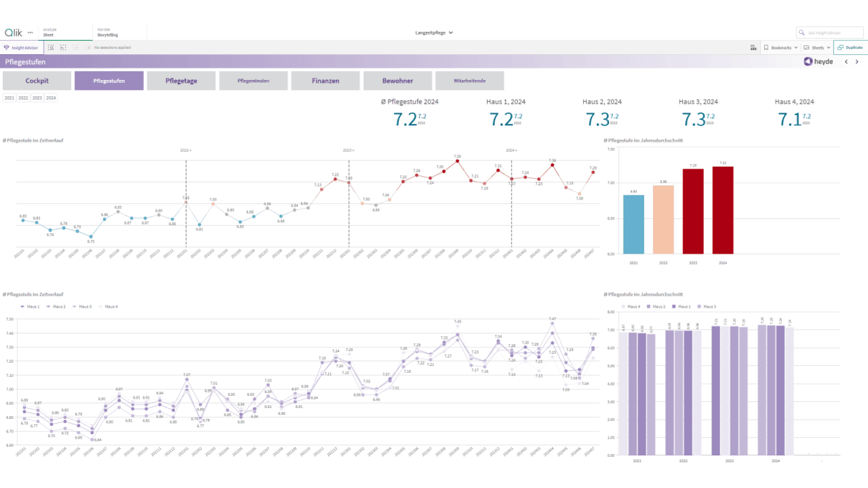
Task: Select the blue 2021 bar
Action: 633,225
